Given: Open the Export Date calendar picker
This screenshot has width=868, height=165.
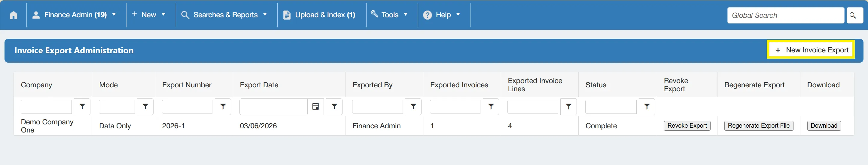Looking at the screenshot, I should tap(315, 107).
